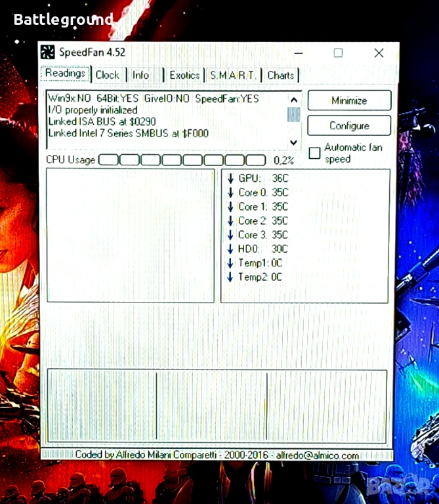Select the Core 0 35C reading

tap(264, 192)
